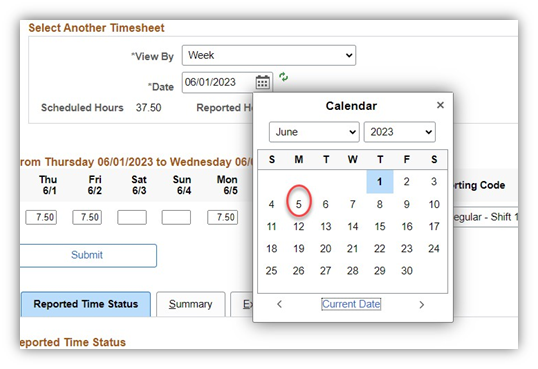The width and height of the screenshot is (538, 369).
Task: Select June 14 in the calendar
Action: 352,227
